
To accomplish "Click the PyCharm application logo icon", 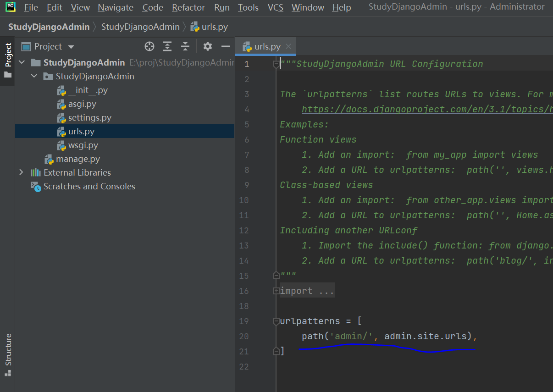I will click(10, 7).
